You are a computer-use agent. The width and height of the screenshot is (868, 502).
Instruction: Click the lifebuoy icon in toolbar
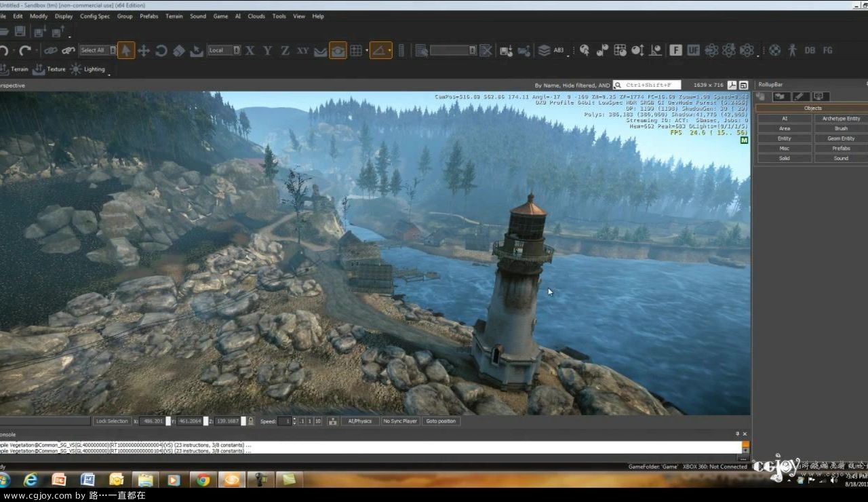774,50
